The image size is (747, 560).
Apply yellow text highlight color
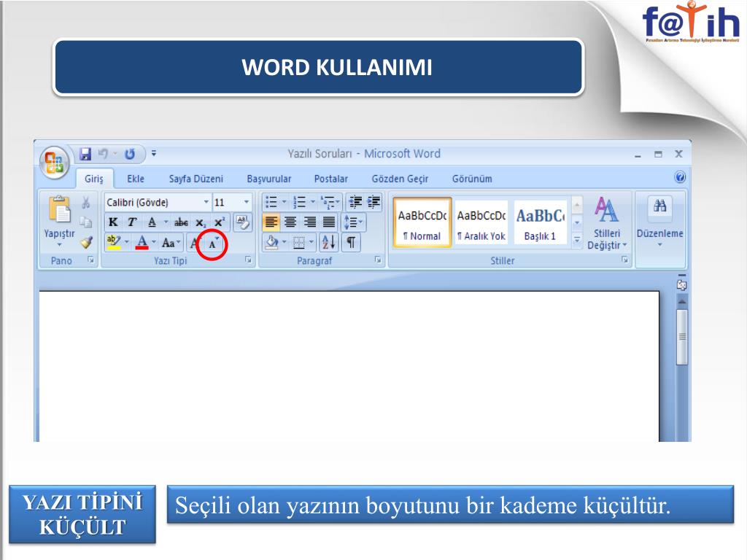click(x=113, y=242)
